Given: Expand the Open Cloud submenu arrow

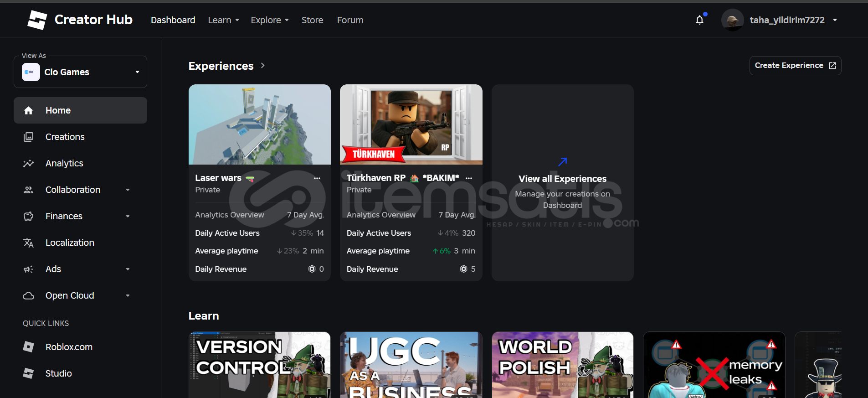Looking at the screenshot, I should click(x=128, y=295).
